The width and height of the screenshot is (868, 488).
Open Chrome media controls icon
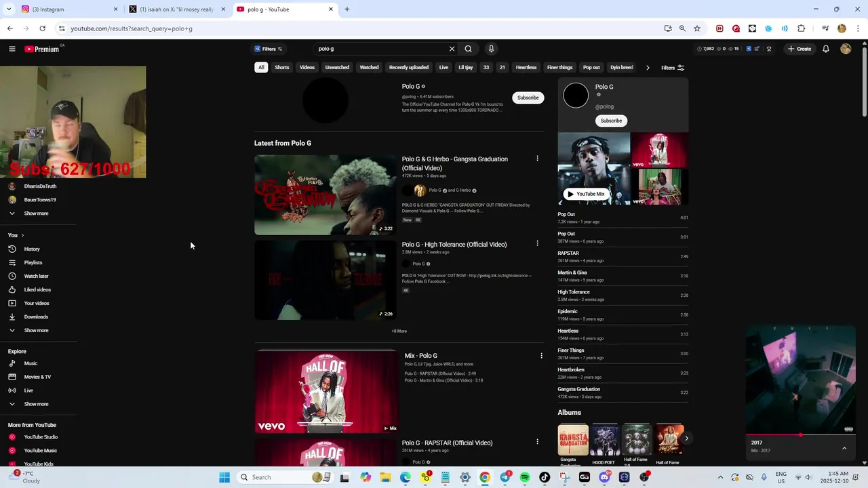[825, 28]
